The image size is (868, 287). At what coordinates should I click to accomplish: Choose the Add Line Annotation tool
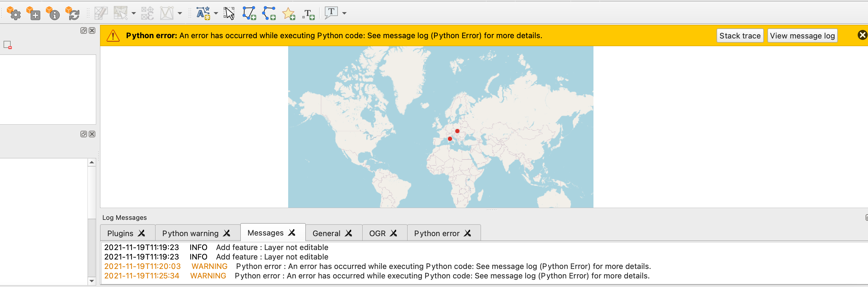point(269,14)
